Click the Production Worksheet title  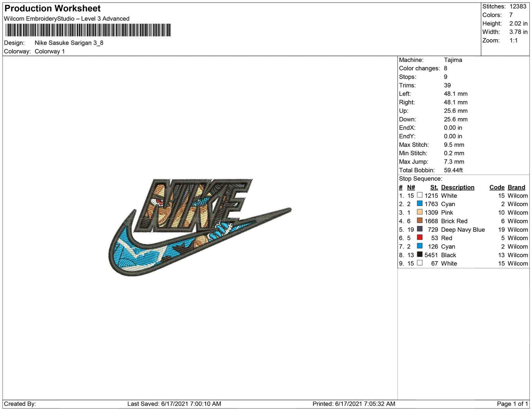[52, 8]
